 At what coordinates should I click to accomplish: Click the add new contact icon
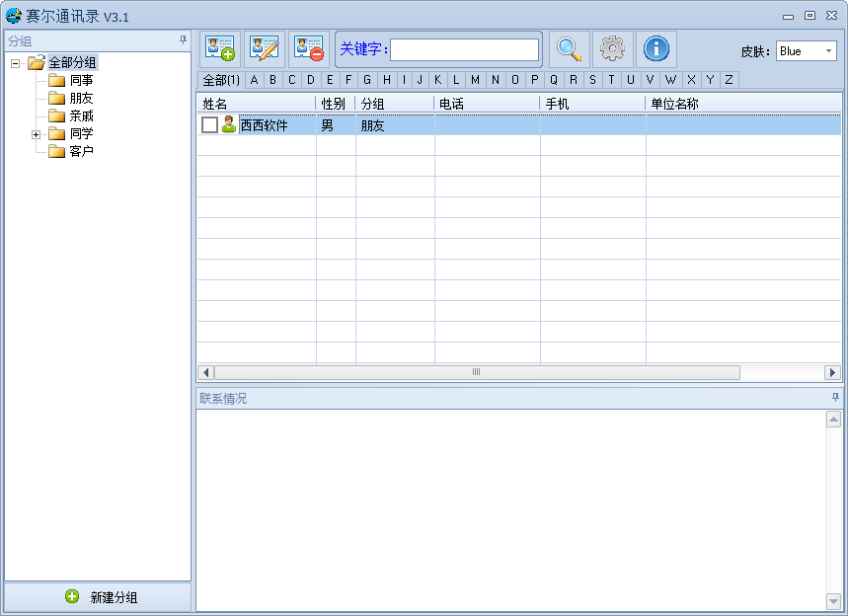click(x=220, y=48)
